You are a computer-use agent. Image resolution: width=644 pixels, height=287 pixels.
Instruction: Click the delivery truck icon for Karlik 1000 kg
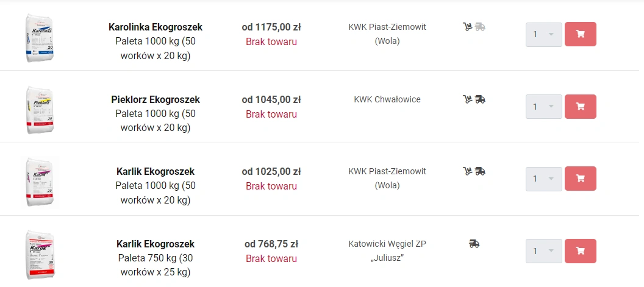coord(481,171)
